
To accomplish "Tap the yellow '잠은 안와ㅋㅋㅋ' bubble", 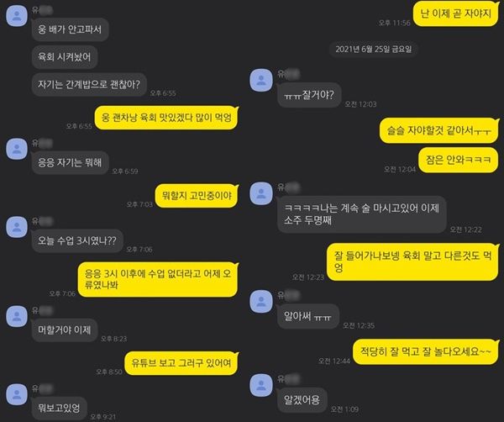I will click(459, 160).
